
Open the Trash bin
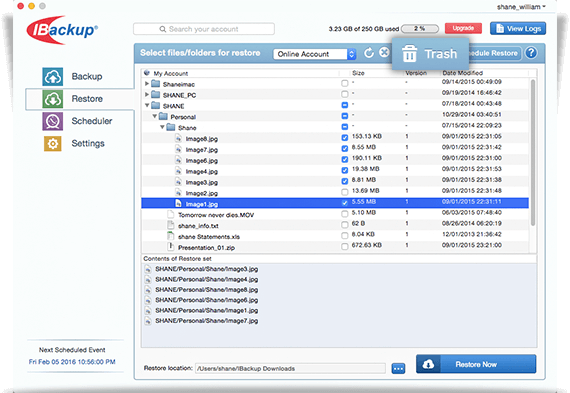tap(430, 54)
